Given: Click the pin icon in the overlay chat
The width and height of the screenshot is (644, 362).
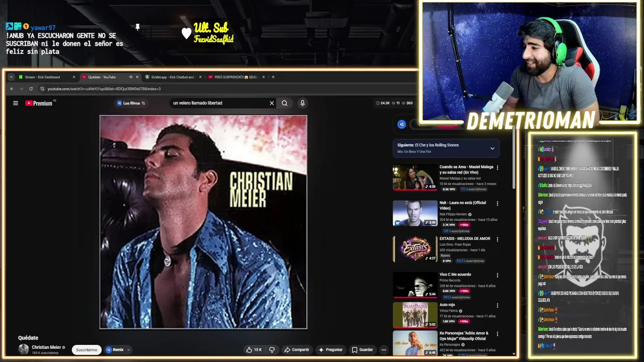Looking at the screenshot, I should [137, 27].
